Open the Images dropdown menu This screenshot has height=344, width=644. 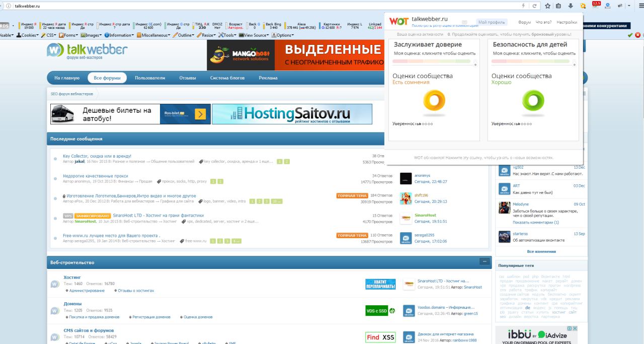pos(91,35)
